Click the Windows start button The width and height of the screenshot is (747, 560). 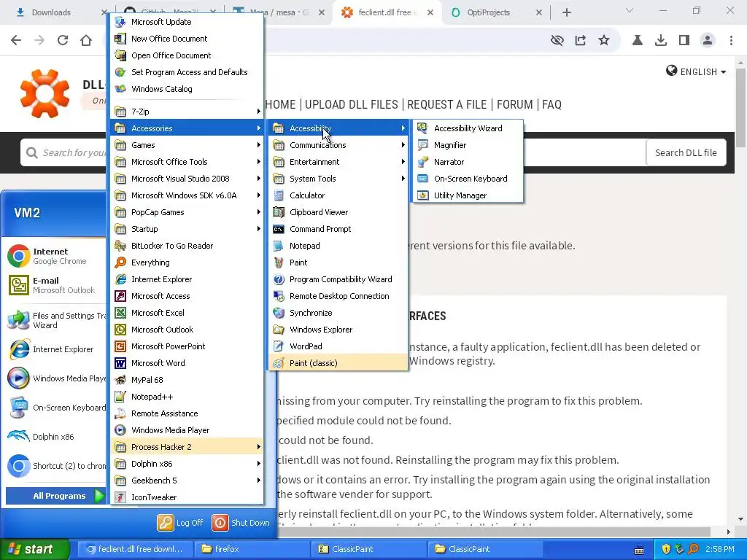(x=34, y=549)
